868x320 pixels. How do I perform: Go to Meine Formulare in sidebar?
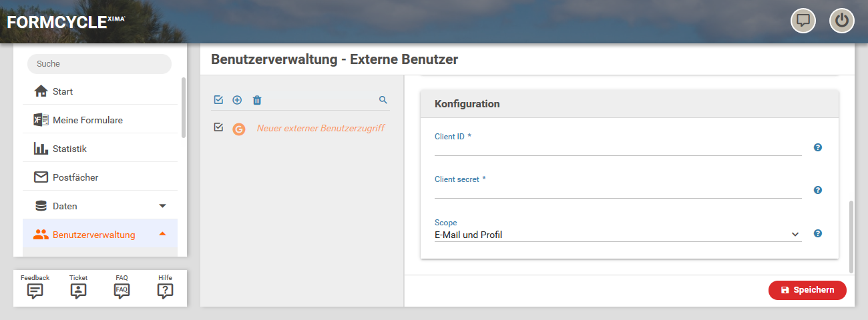point(87,120)
